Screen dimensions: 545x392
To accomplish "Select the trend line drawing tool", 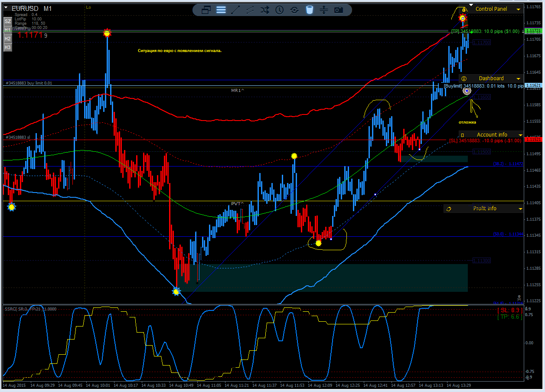I will pyautogui.click(x=236, y=10).
